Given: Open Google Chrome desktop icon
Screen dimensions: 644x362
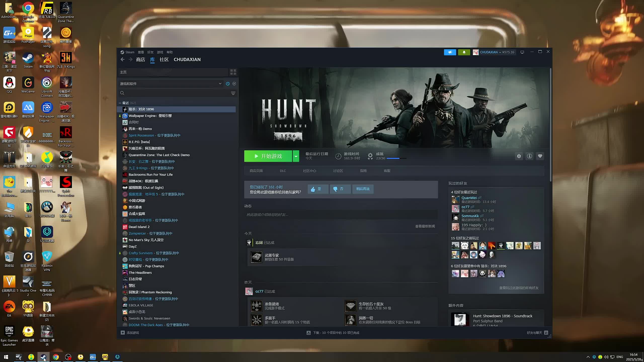Looking at the screenshot, I should (x=28, y=12).
